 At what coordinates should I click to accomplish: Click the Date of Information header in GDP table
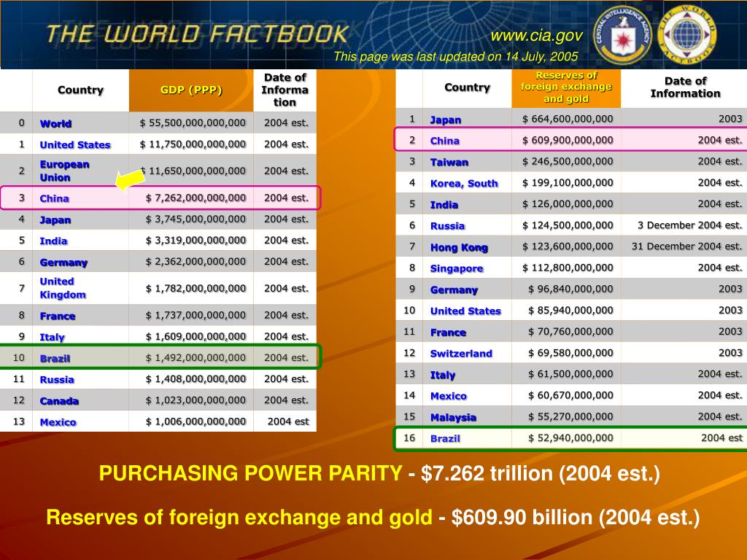pos(285,90)
